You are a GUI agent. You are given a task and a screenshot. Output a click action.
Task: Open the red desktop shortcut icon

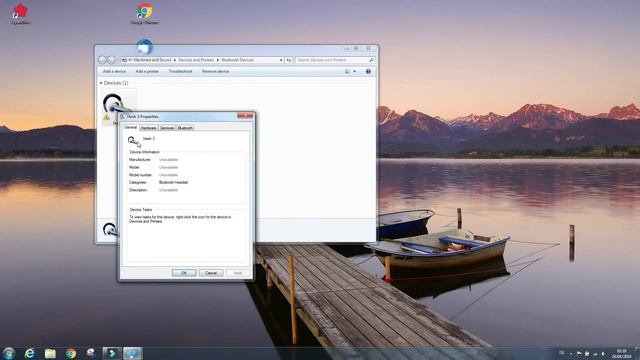point(20,14)
